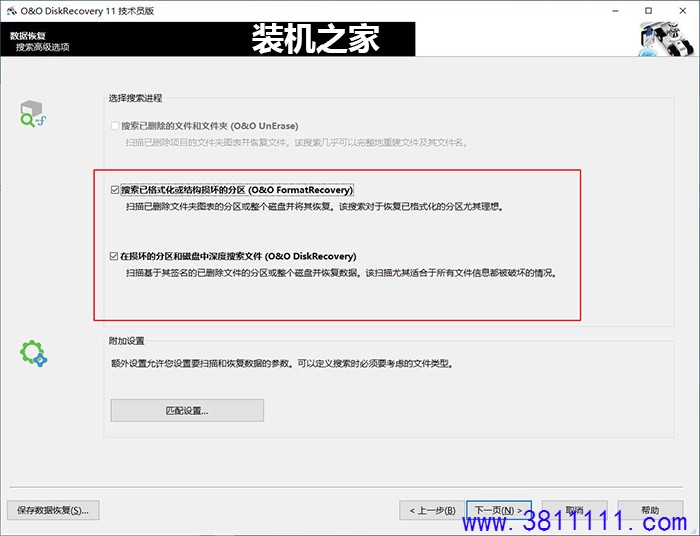Viewport: 700px width, 536px height.
Task: Click the 选择搜索进程 group heading
Action: point(135,98)
